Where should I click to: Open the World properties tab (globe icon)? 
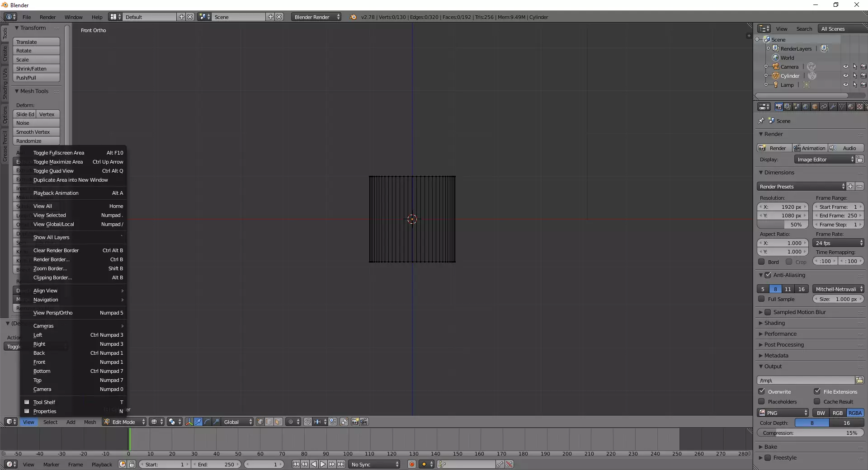point(806,107)
